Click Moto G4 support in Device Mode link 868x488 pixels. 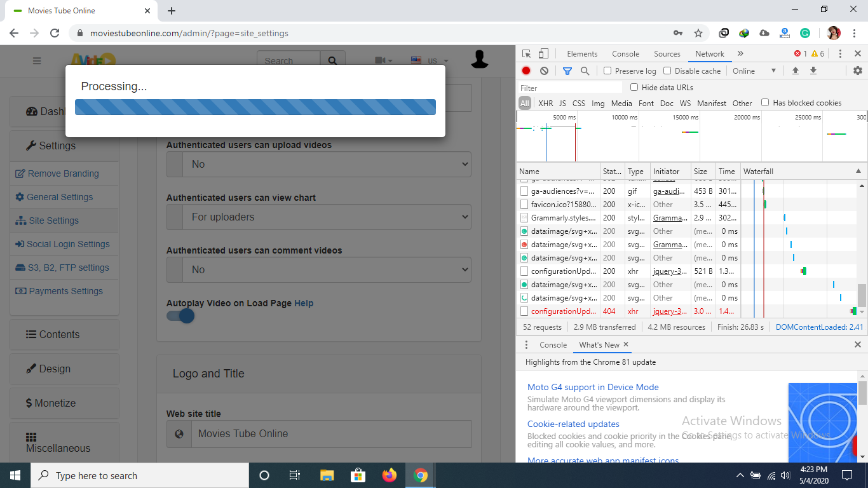(x=593, y=387)
